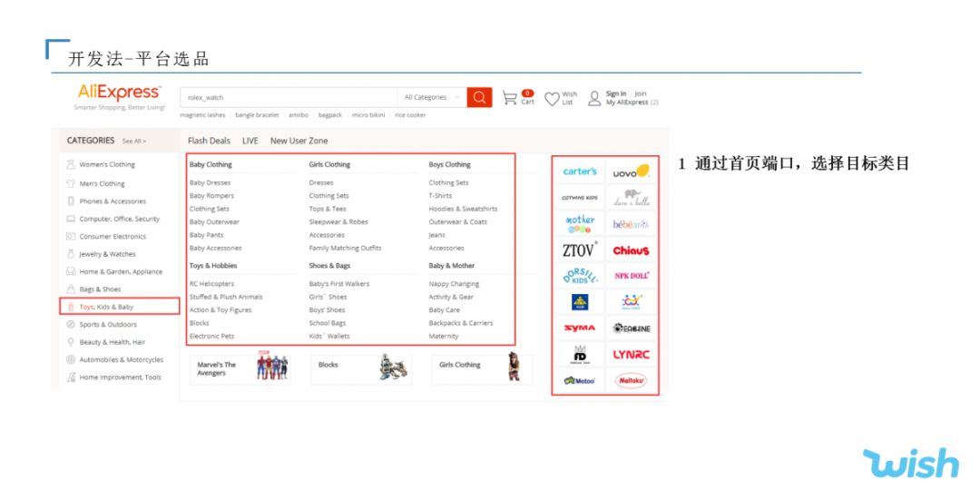Open the Girls Clothing promo card
This screenshot has width=980, height=500.
(x=482, y=368)
